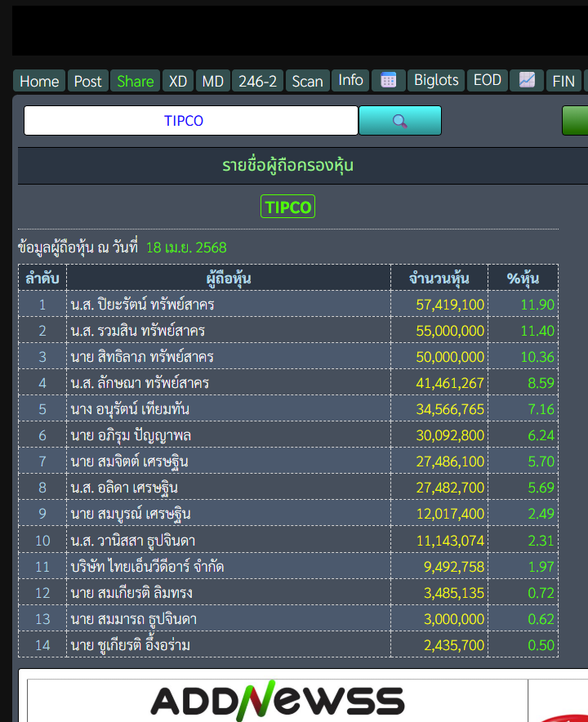Click share count 3,000,000
588x722 pixels.
tap(453, 619)
